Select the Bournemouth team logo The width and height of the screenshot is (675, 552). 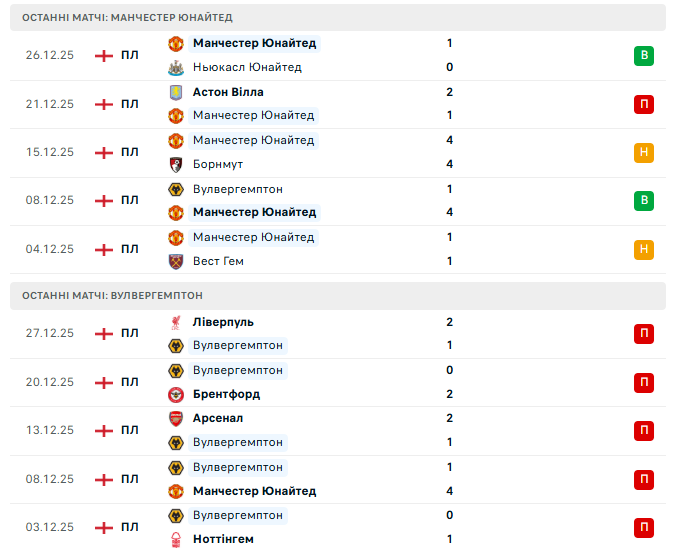tap(176, 165)
